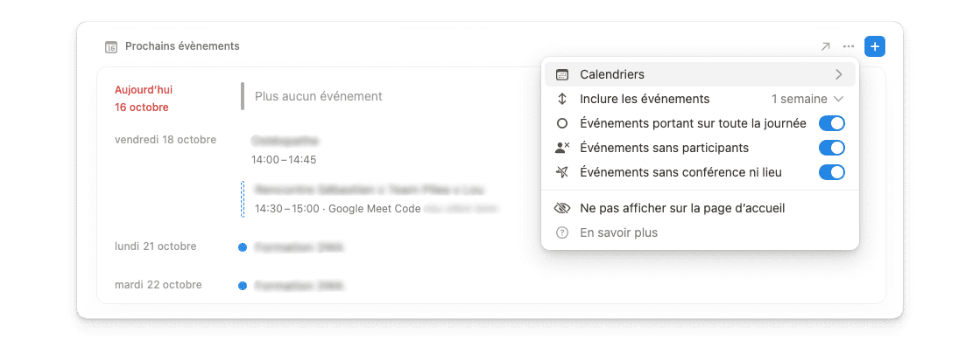The width and height of the screenshot is (980, 340).
Task: Click the crossed-out eye icon
Action: coord(562,208)
